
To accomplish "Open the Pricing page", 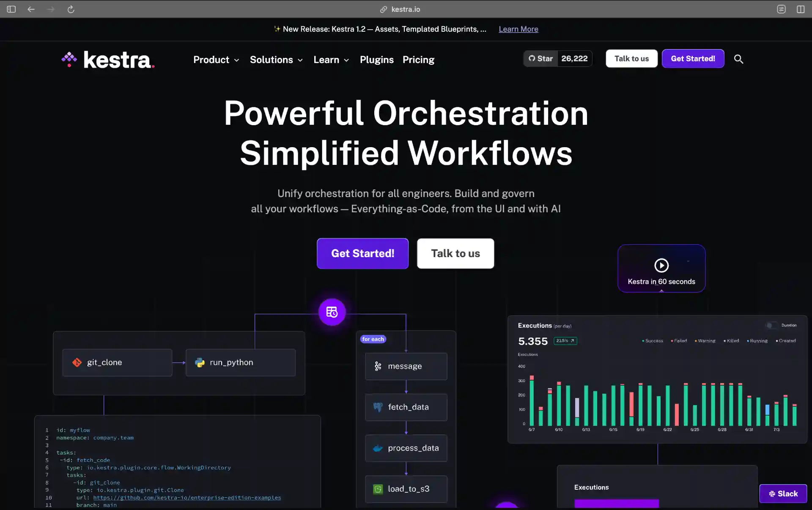I will click(418, 60).
